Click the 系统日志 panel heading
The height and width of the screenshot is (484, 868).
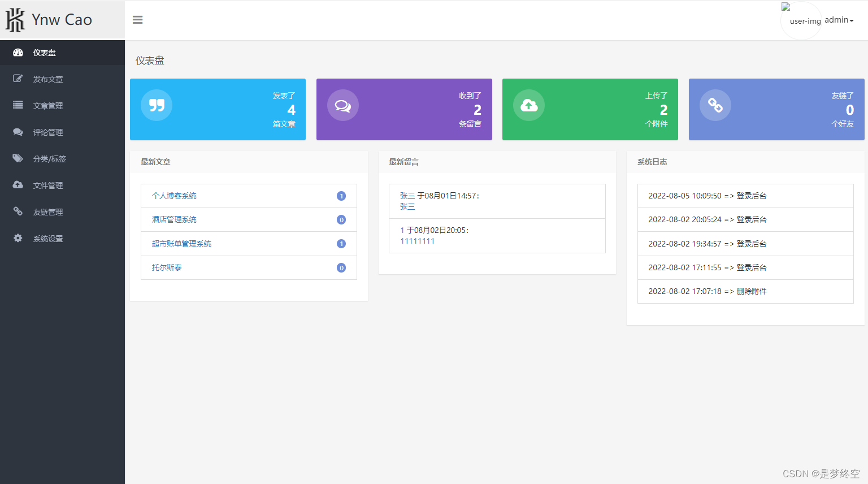click(x=652, y=162)
